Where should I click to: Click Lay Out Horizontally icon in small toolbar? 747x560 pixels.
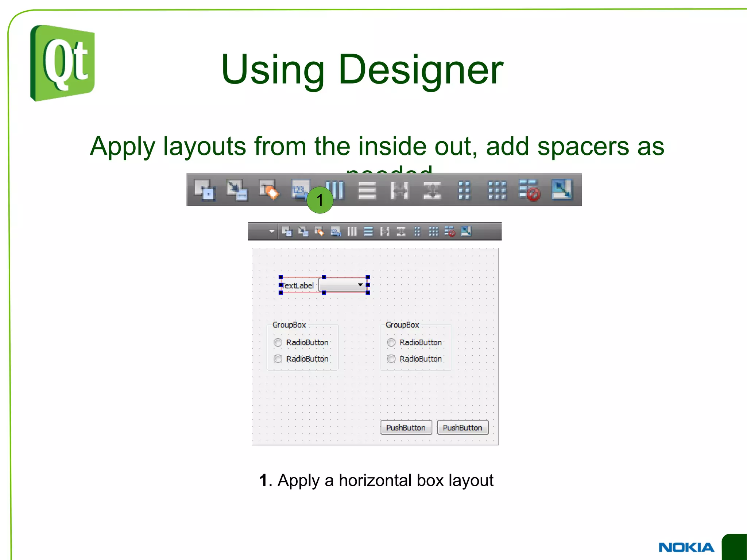[x=352, y=232]
